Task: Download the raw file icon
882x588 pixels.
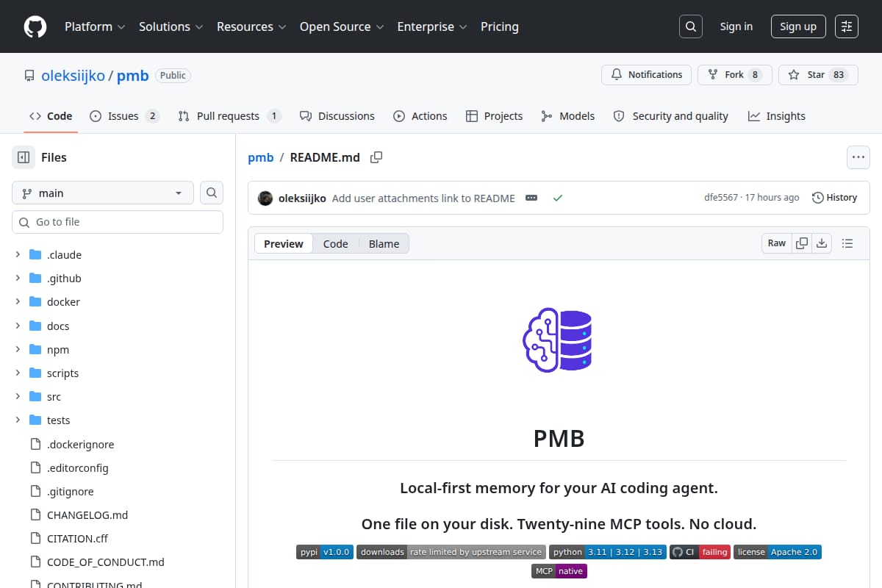Action: coord(822,243)
